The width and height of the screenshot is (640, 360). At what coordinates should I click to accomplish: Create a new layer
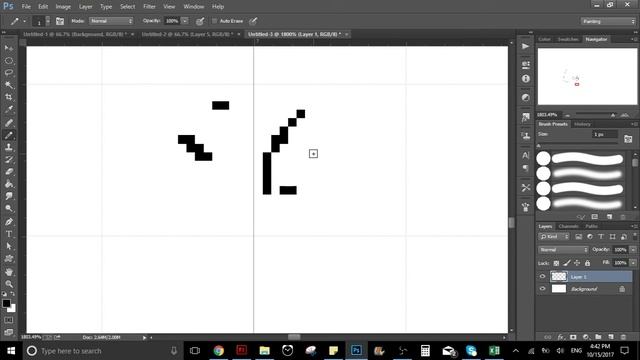point(611,337)
